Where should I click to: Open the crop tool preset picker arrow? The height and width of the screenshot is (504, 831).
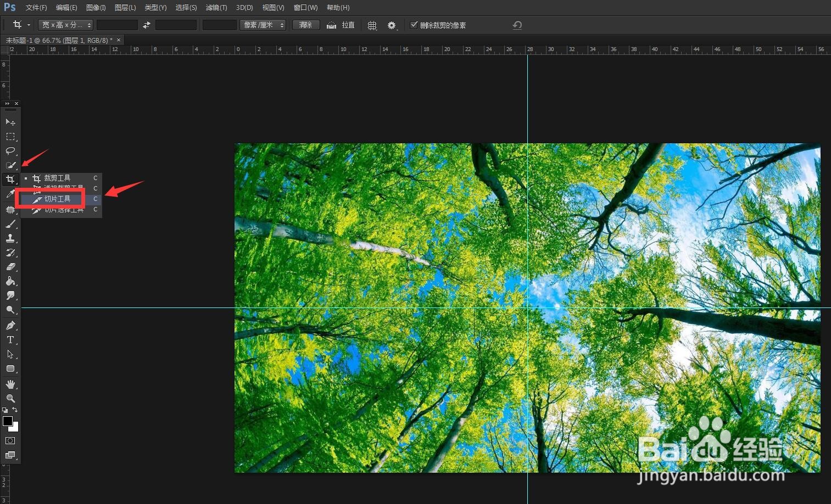coord(29,25)
